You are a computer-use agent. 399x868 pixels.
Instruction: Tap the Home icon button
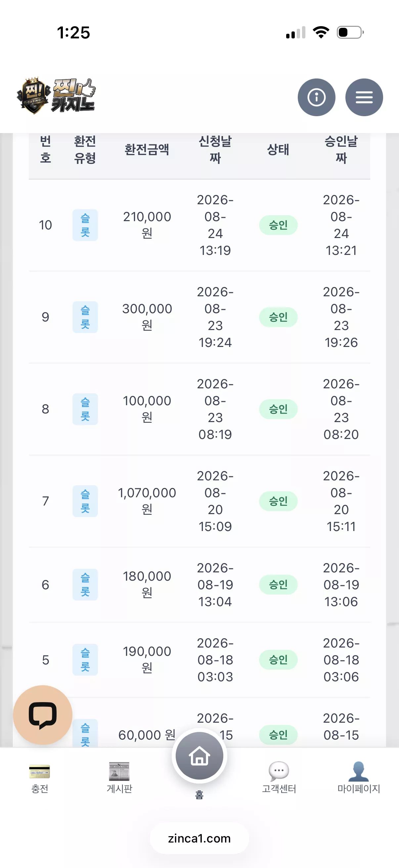(199, 756)
